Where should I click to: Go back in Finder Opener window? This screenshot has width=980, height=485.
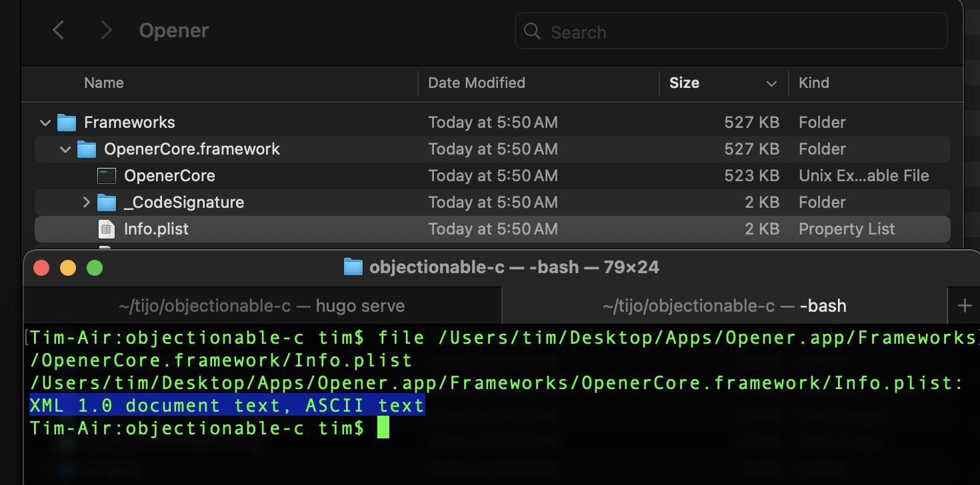tap(59, 30)
